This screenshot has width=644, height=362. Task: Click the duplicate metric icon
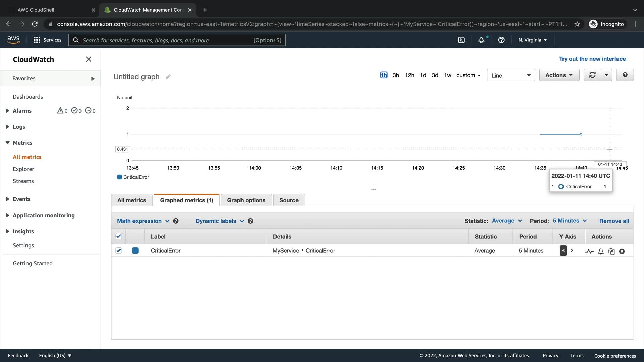click(611, 251)
